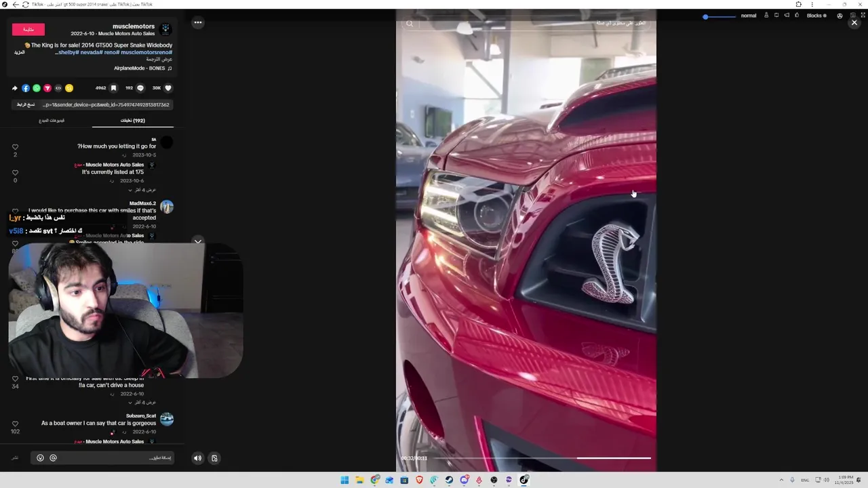Click the megaphone icon in top toolbar
The height and width of the screenshot is (488, 868).
787,15
